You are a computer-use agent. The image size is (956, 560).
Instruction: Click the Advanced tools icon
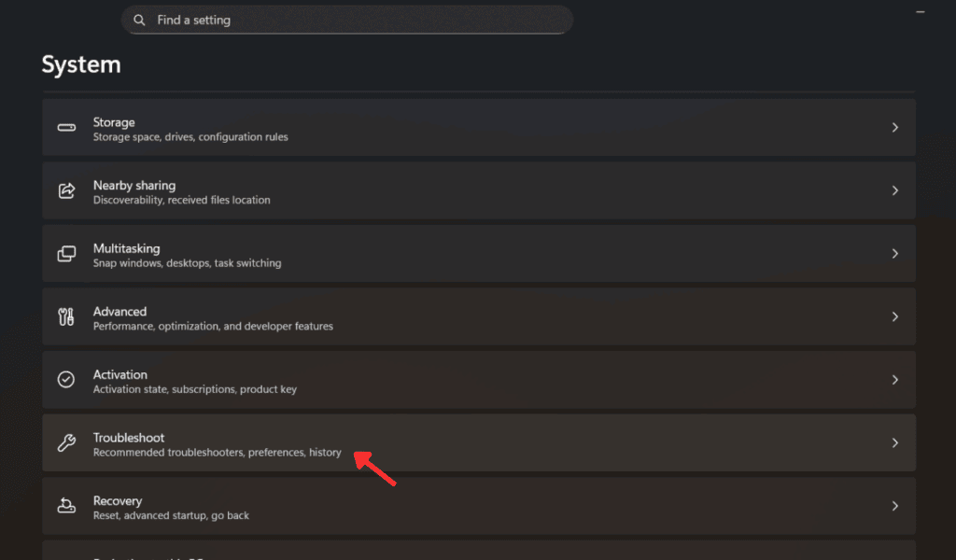(x=66, y=316)
